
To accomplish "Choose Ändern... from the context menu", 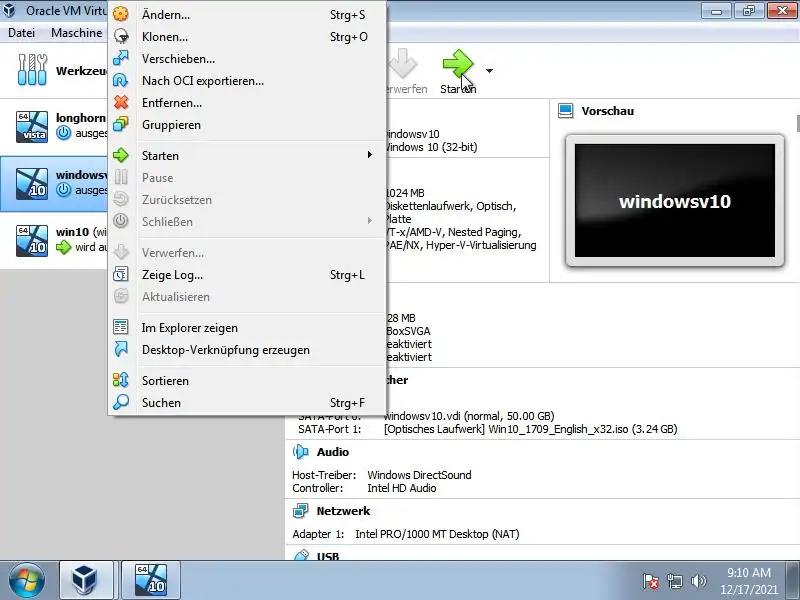I will coord(247,15).
